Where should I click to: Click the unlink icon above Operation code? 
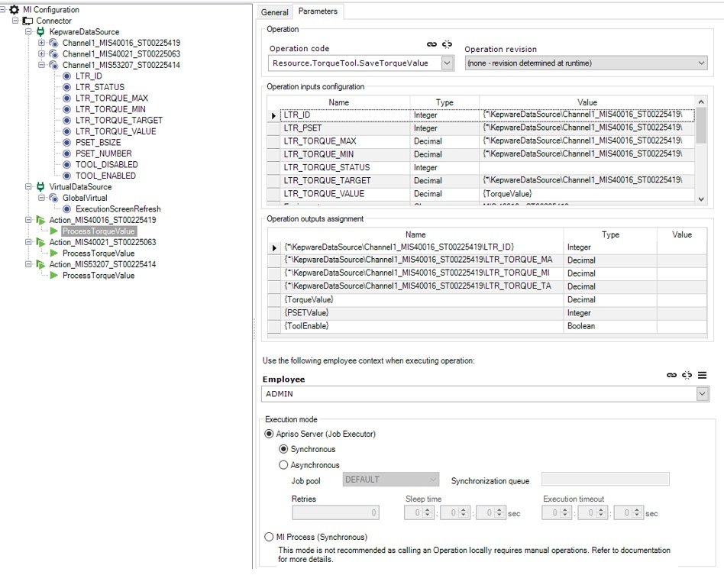[x=447, y=44]
